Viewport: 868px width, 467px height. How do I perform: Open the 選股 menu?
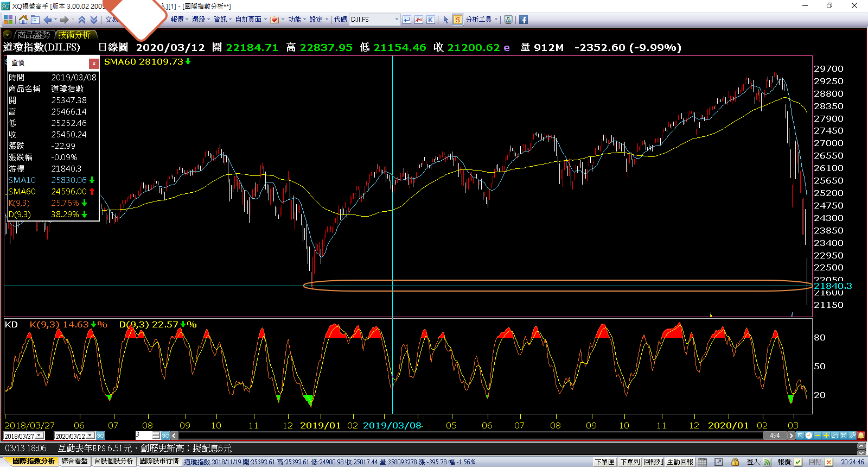199,20
